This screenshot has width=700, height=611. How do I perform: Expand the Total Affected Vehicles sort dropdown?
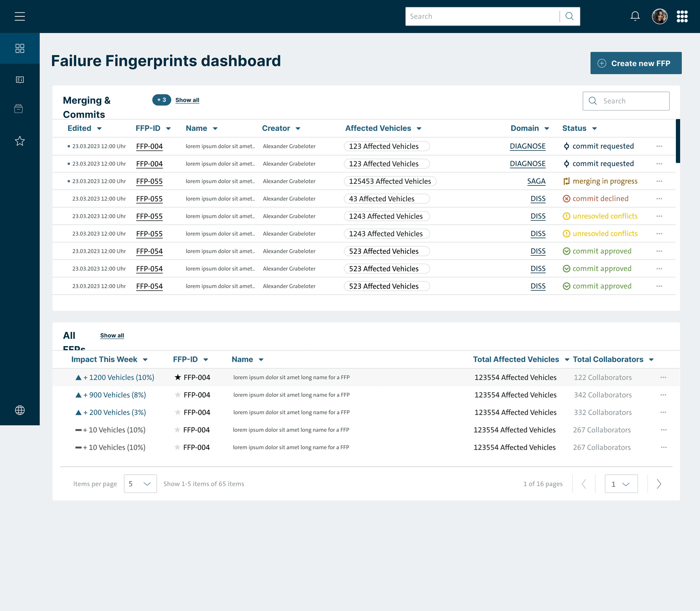pyautogui.click(x=567, y=359)
